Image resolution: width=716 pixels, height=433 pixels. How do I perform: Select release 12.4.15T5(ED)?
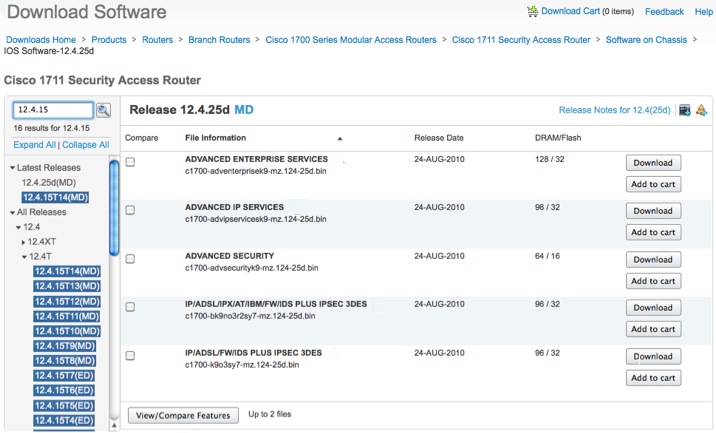point(64,406)
